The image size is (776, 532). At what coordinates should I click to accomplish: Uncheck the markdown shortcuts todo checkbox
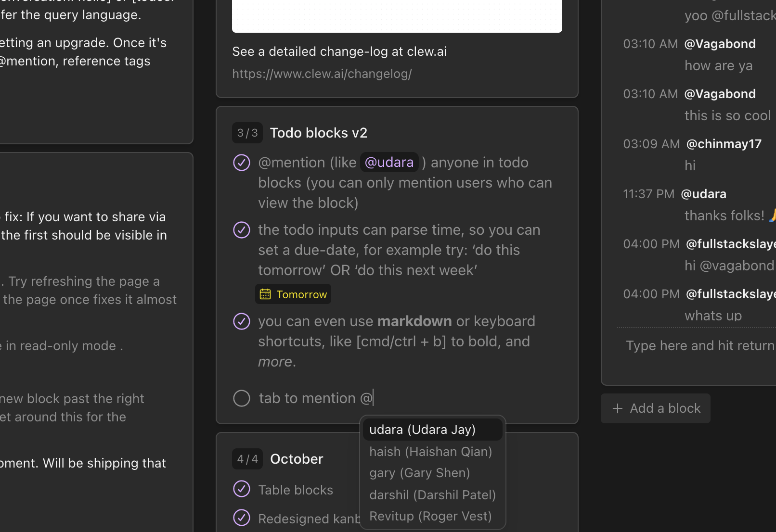click(242, 321)
